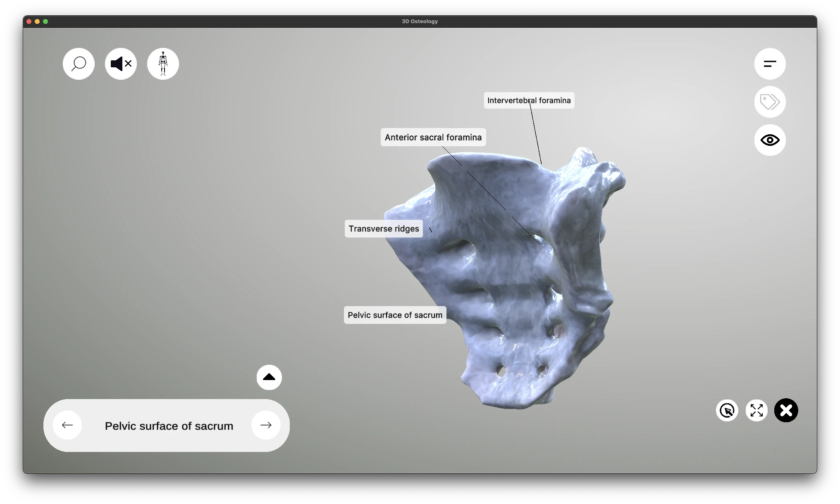The width and height of the screenshot is (840, 504).
Task: Click the Pelvic surface of sacrum title bar
Action: pyautogui.click(x=169, y=426)
